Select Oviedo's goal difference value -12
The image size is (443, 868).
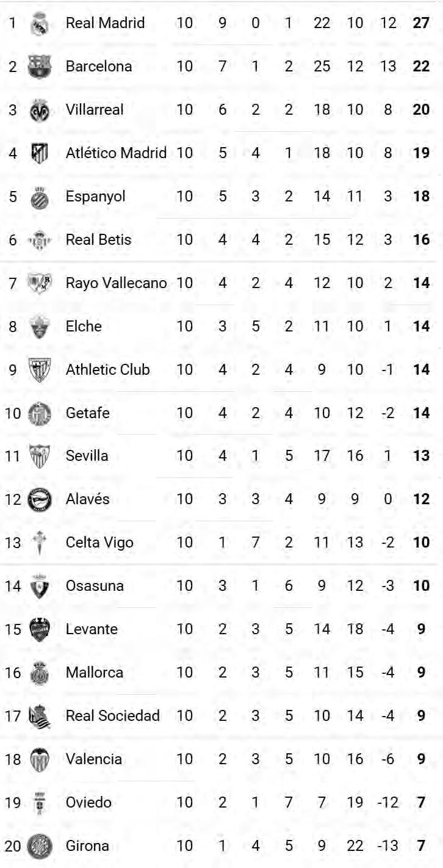click(x=388, y=803)
